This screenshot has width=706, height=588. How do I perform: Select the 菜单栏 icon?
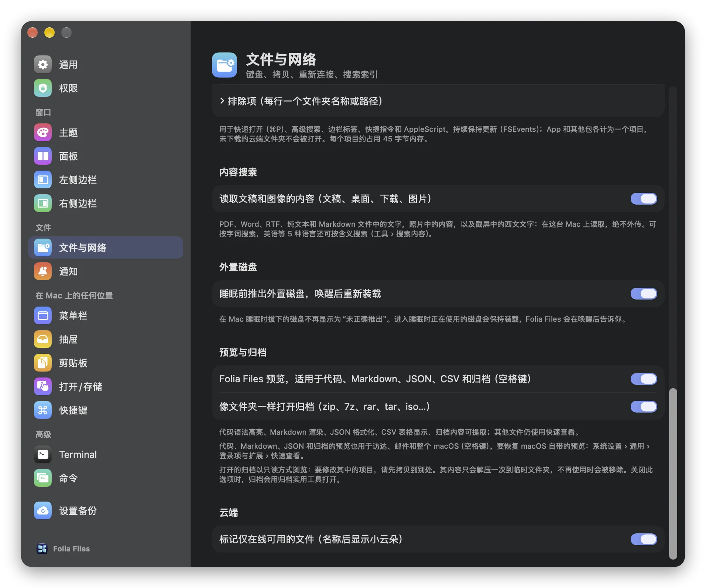tap(43, 316)
